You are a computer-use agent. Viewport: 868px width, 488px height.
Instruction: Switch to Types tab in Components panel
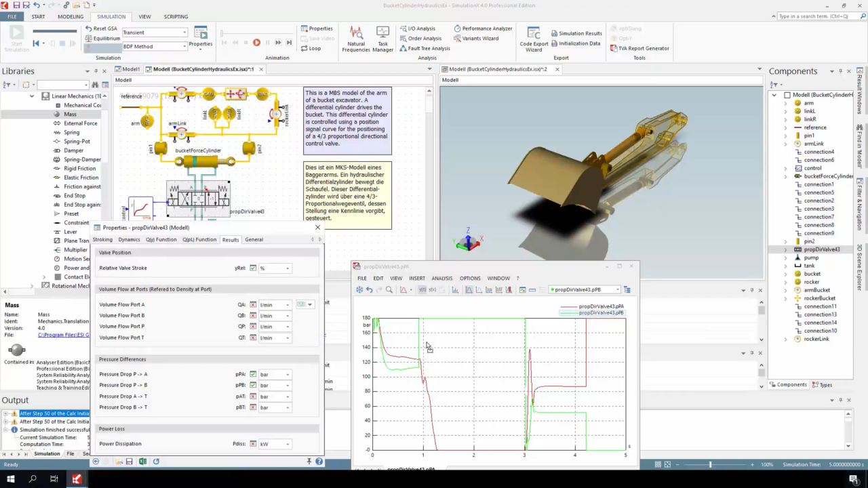(x=822, y=384)
